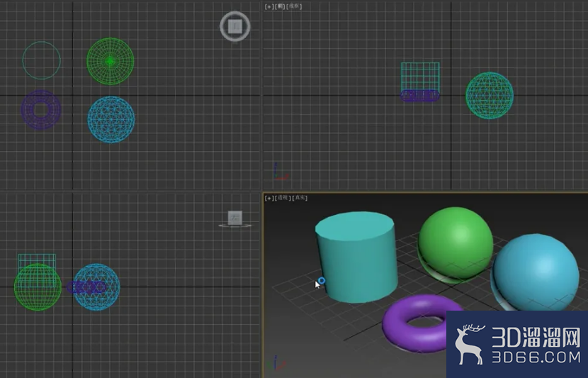Select the purple wireframe torus in the top-left viewport
588x378 pixels.
tap(40, 110)
